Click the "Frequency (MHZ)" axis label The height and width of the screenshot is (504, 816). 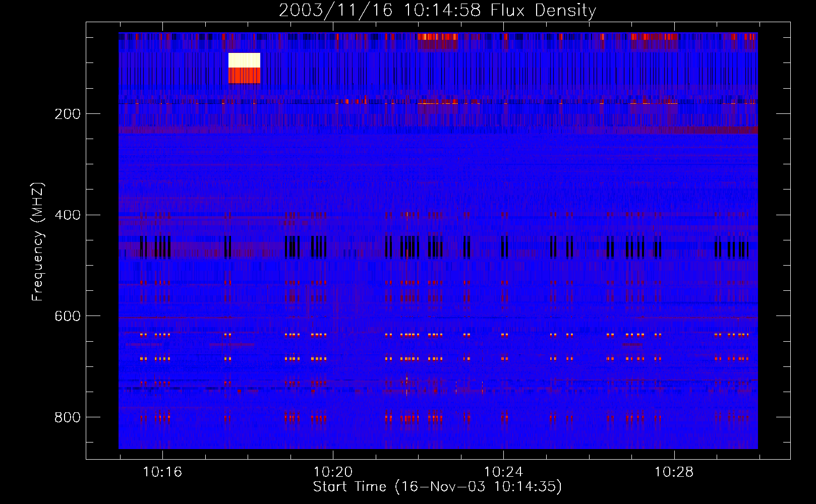pyautogui.click(x=38, y=242)
